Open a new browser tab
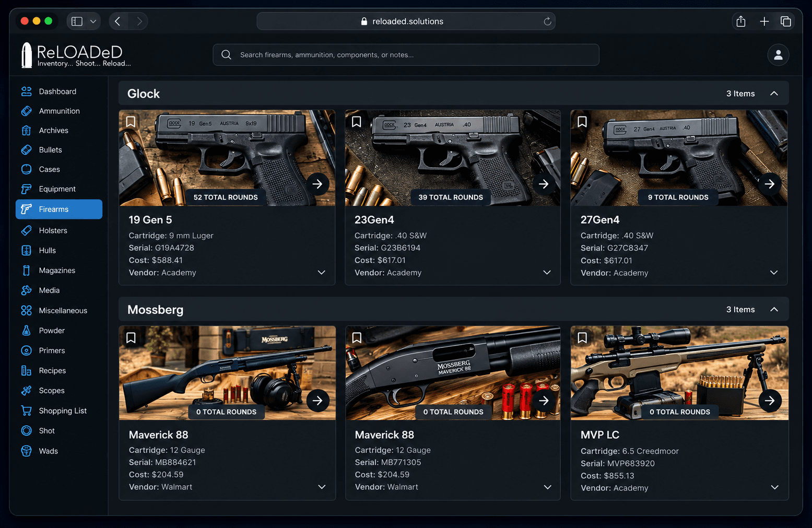This screenshot has width=812, height=528. pyautogui.click(x=764, y=21)
